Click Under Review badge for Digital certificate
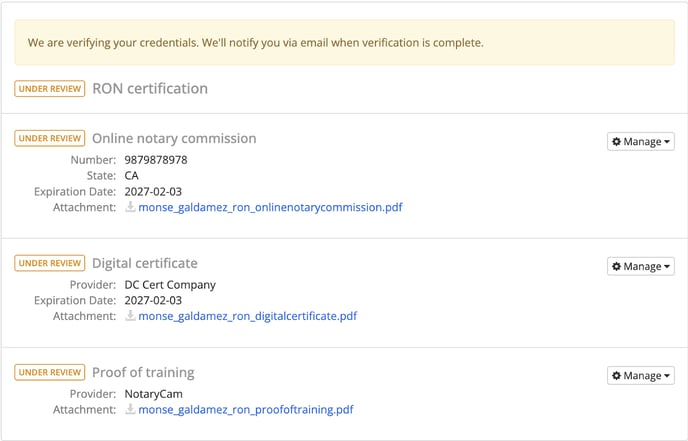This screenshot has width=688, height=441. 50,263
